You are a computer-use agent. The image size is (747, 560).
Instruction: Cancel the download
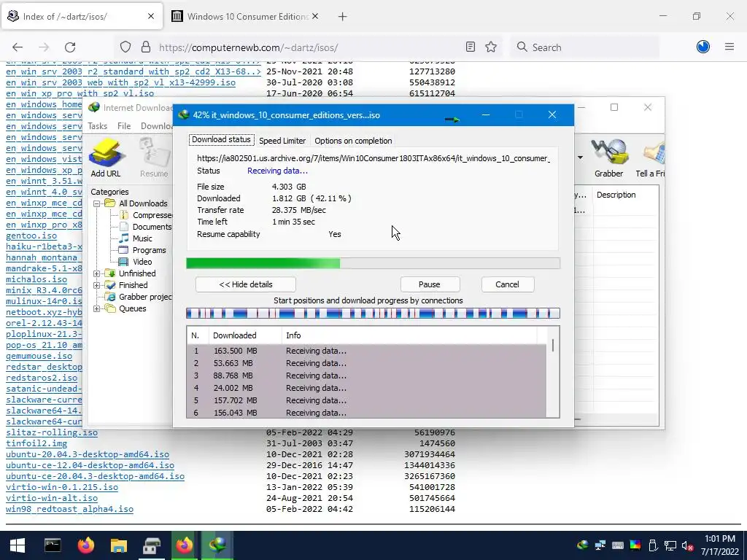(x=508, y=284)
